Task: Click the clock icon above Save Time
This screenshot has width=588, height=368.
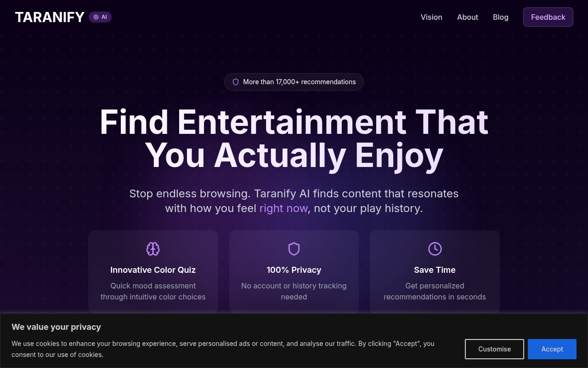Action: click(435, 249)
